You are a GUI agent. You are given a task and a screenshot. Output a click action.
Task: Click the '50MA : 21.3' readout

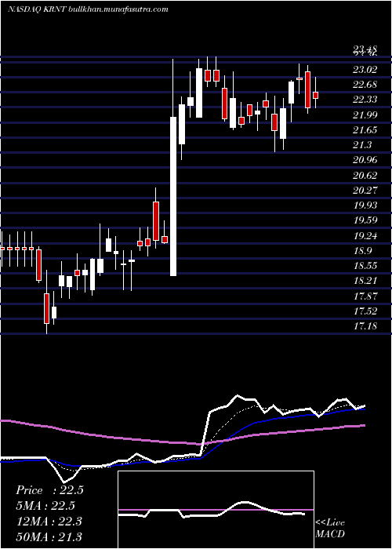pyautogui.click(x=49, y=536)
